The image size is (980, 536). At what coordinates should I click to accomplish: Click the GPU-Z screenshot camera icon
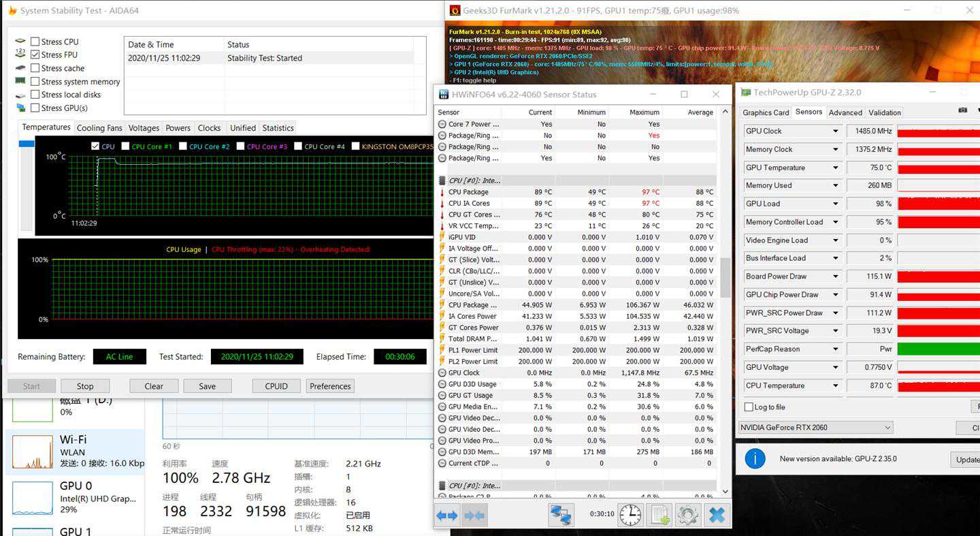coord(962,110)
